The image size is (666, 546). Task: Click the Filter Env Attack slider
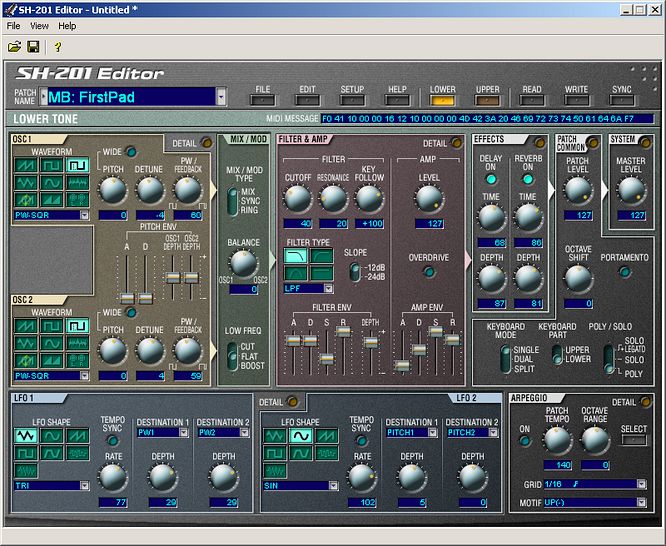tap(293, 340)
